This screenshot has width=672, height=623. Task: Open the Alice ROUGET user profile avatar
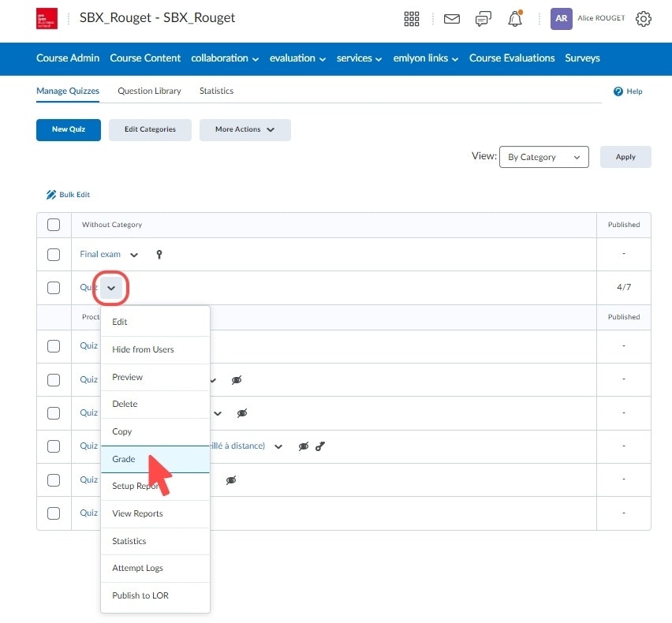[x=561, y=19]
